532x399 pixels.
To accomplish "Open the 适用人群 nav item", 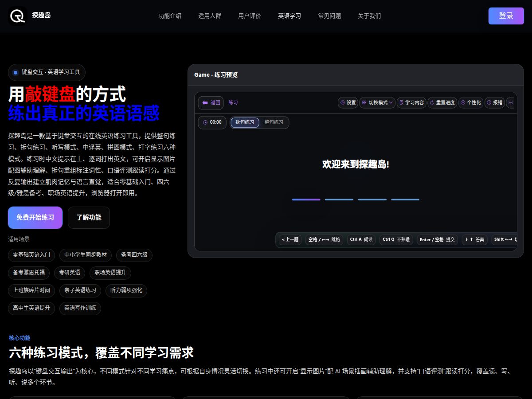I will click(210, 16).
